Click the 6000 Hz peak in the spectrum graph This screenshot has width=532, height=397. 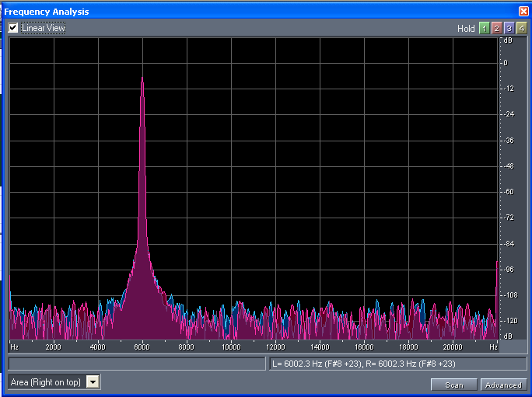click(x=142, y=78)
